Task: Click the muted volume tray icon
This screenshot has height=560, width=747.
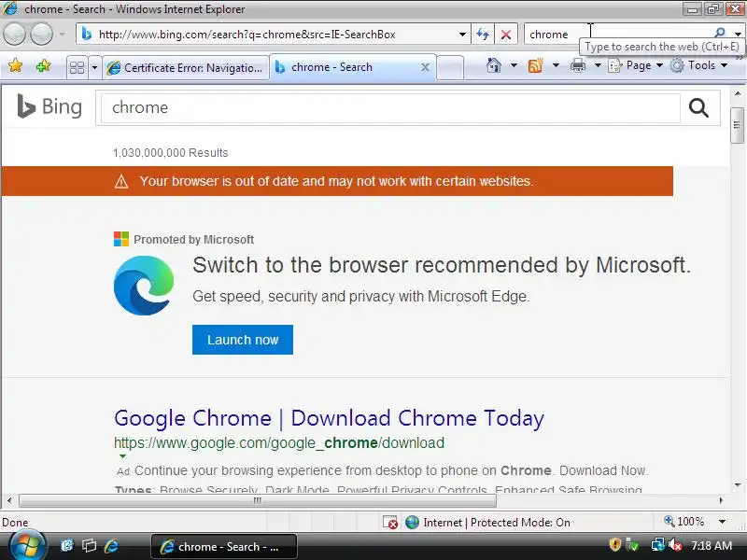Action: [675, 544]
